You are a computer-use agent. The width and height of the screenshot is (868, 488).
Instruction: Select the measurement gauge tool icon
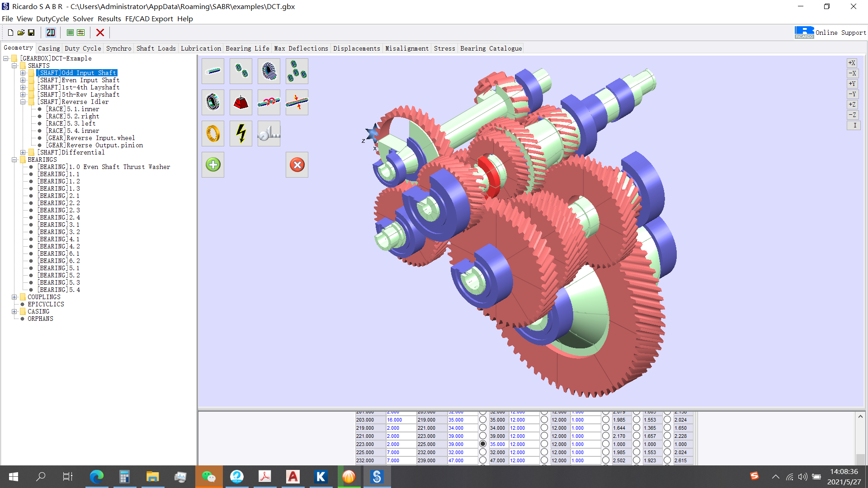click(x=269, y=133)
